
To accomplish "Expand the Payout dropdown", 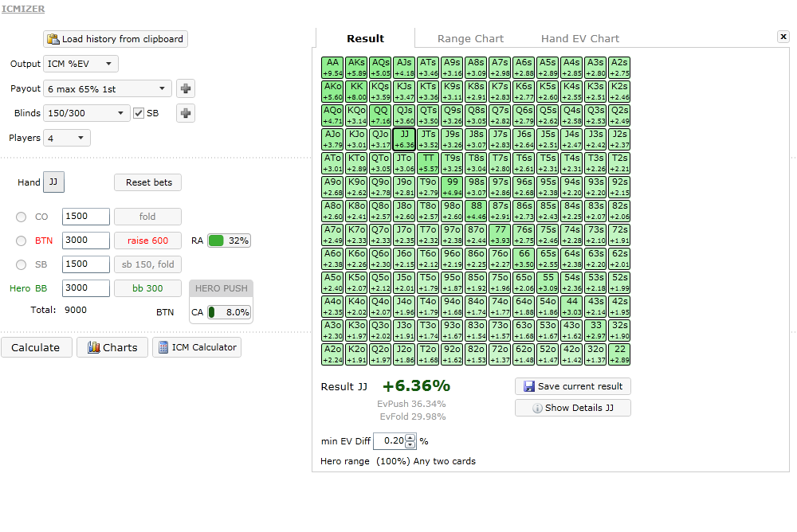I will pos(108,89).
